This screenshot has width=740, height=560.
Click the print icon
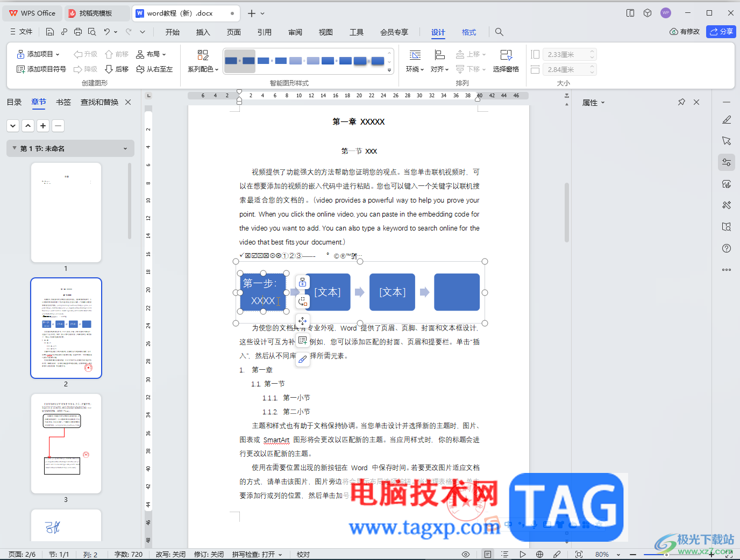pyautogui.click(x=78, y=32)
